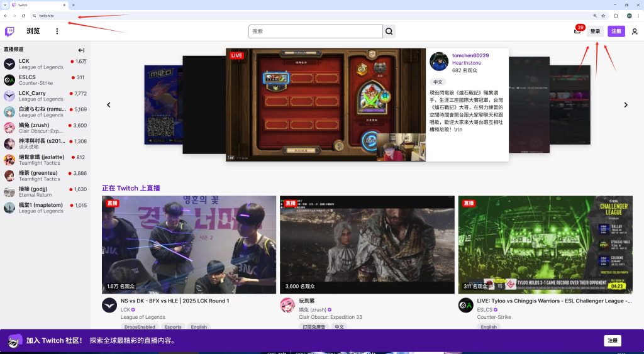Click LIVE: Tyloo vs Chinggis stream title
The image size is (644, 354).
[x=555, y=301]
